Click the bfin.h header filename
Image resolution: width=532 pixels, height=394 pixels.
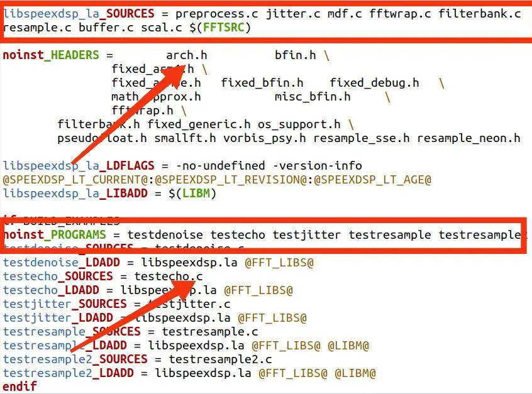[x=295, y=55]
